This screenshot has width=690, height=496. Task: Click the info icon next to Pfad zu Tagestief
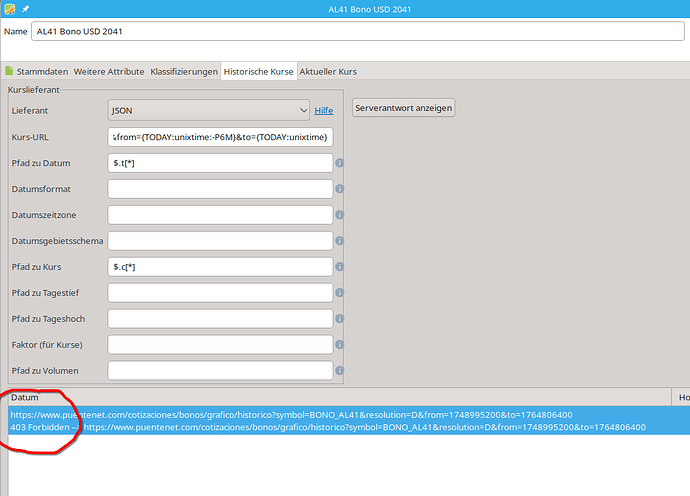[x=340, y=293]
